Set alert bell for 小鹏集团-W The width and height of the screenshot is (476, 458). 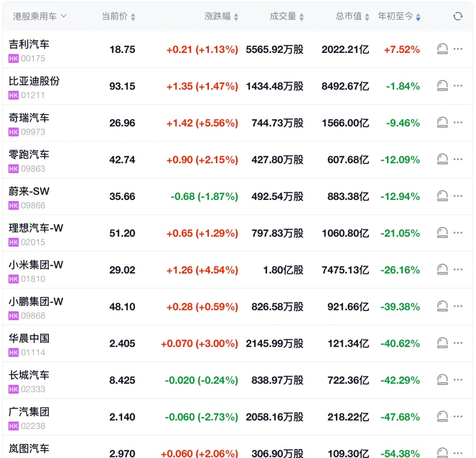tap(443, 306)
